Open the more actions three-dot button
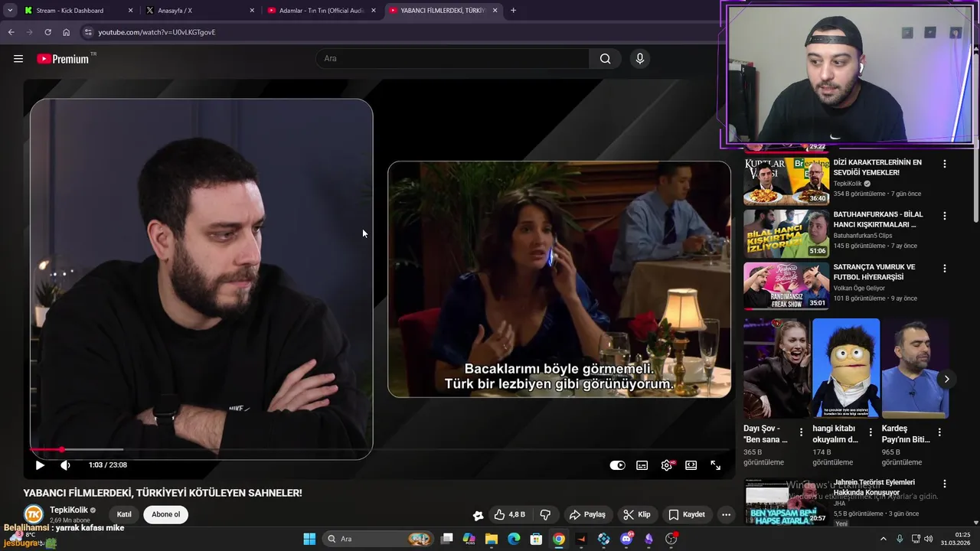980x551 pixels. click(x=726, y=514)
